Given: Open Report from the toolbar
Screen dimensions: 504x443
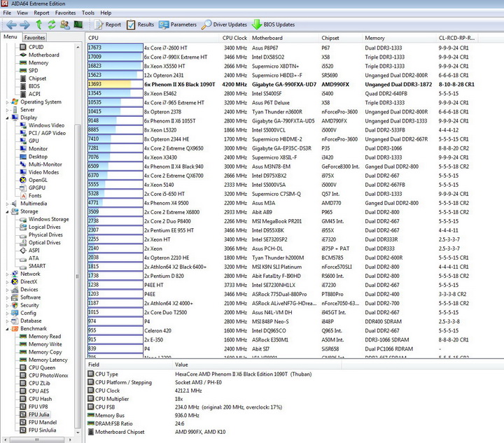Looking at the screenshot, I should (108, 24).
